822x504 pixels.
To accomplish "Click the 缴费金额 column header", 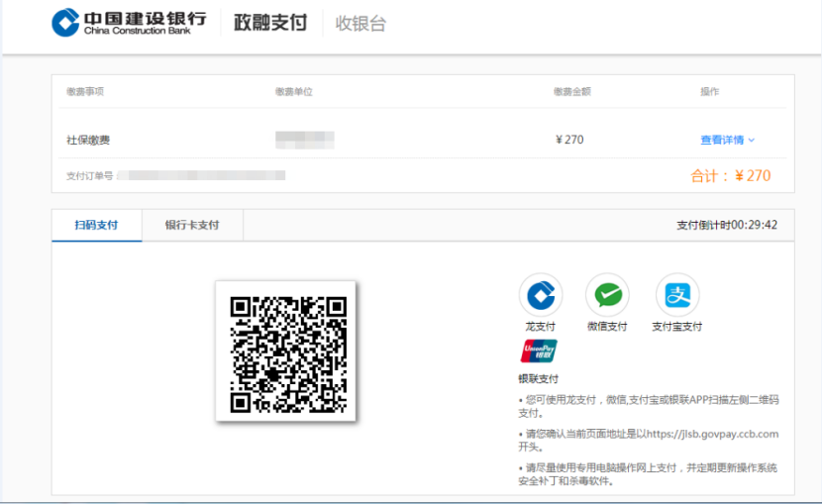I will 572,92.
